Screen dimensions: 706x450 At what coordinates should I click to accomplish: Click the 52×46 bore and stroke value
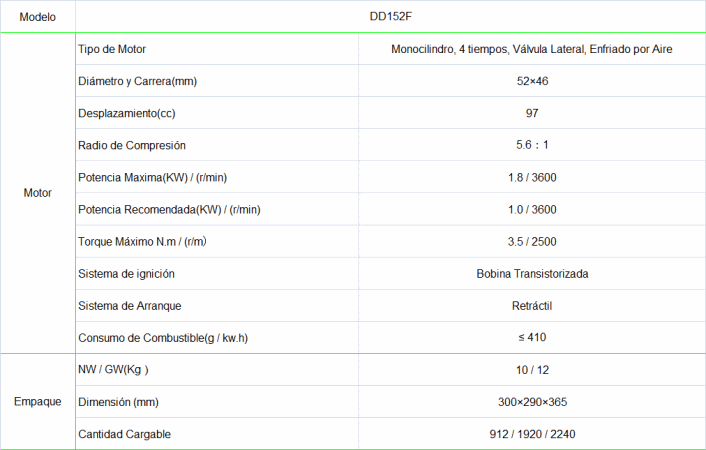[x=531, y=81]
